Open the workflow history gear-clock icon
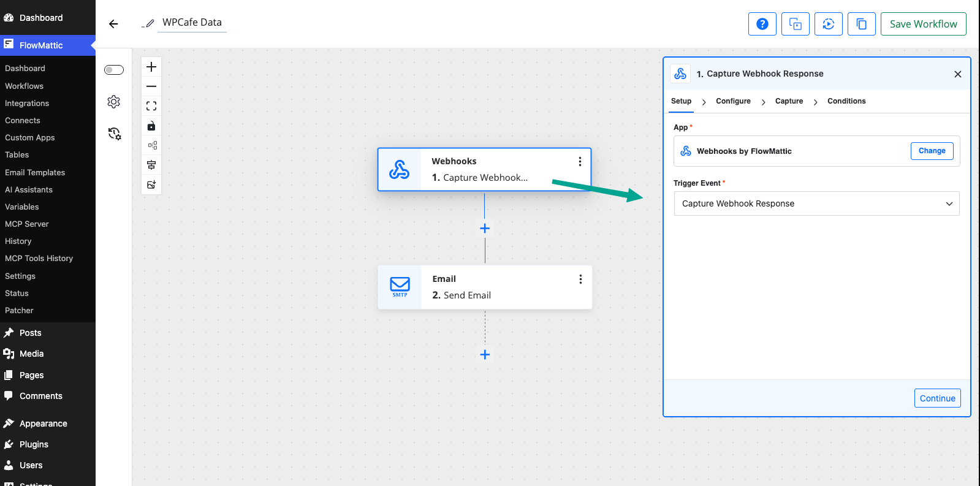980x486 pixels. 115,134
